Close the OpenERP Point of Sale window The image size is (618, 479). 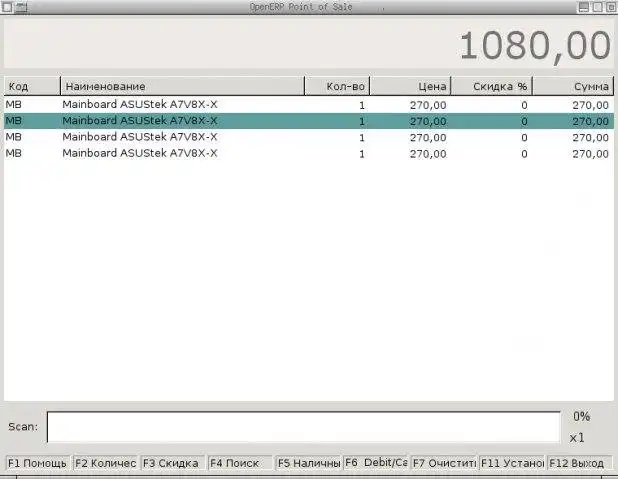pyautogui.click(x=611, y=7)
